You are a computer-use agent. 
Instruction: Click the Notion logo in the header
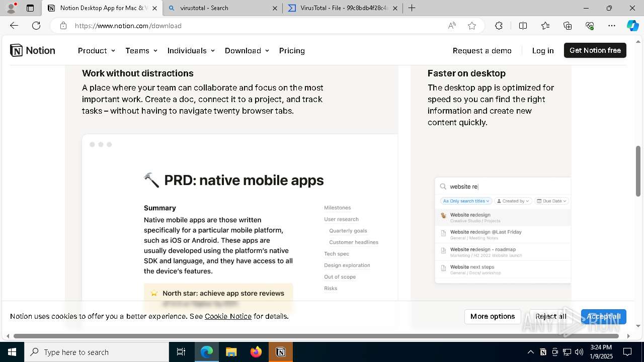pyautogui.click(x=33, y=50)
